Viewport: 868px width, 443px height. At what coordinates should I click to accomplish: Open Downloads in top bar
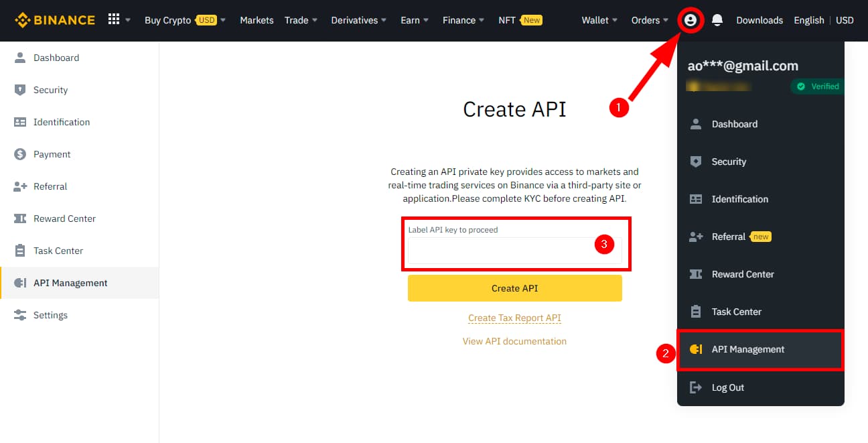[759, 20]
